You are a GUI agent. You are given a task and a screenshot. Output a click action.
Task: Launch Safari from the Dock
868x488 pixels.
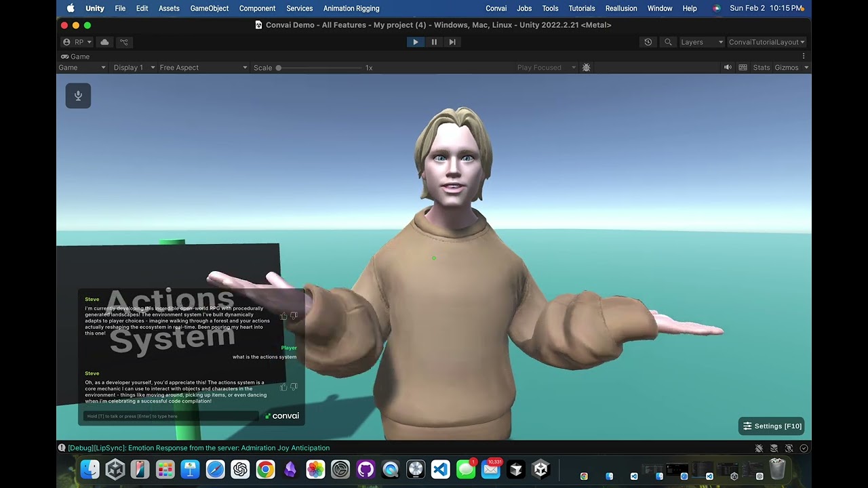(x=216, y=469)
